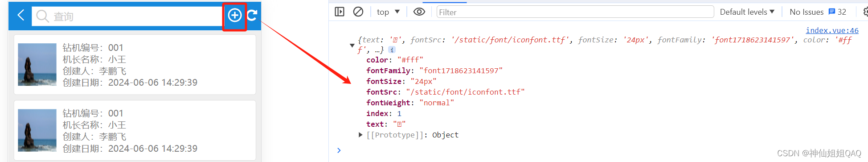
Task: Select the second 钻机编号 001 card
Action: pos(135,130)
